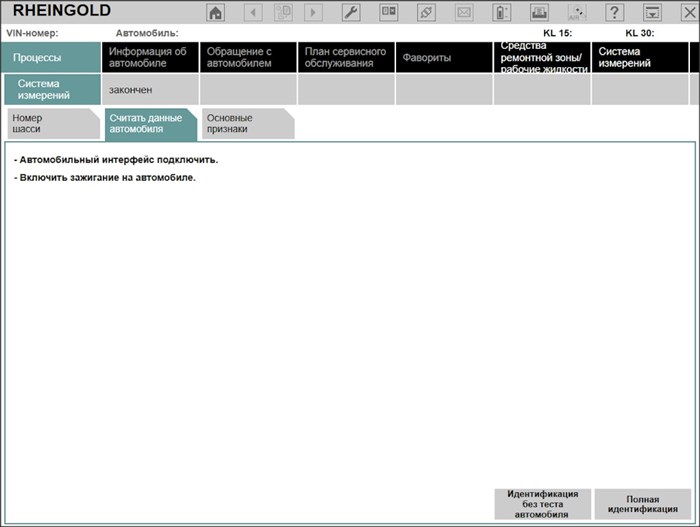The width and height of the screenshot is (700, 527).
Task: Open the wrench settings icon
Action: (x=351, y=13)
